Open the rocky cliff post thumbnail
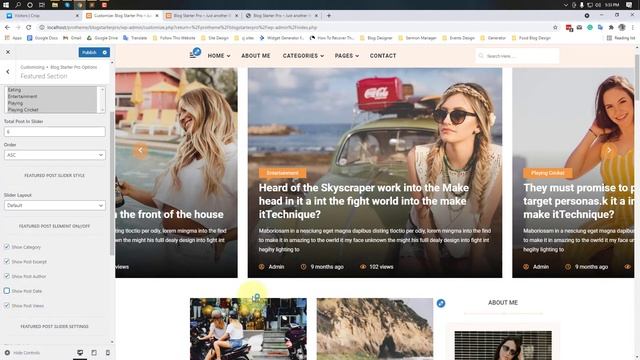This screenshot has height=360, width=640. (375, 329)
